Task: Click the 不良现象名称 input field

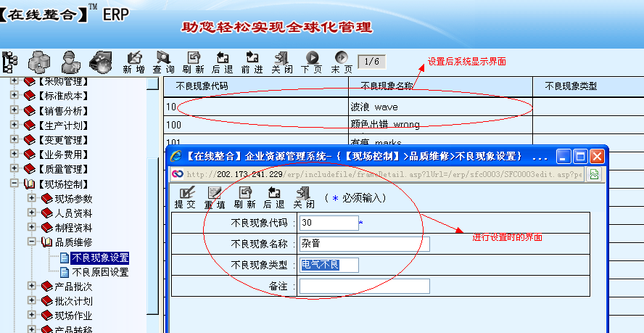Action: pyautogui.click(x=364, y=244)
